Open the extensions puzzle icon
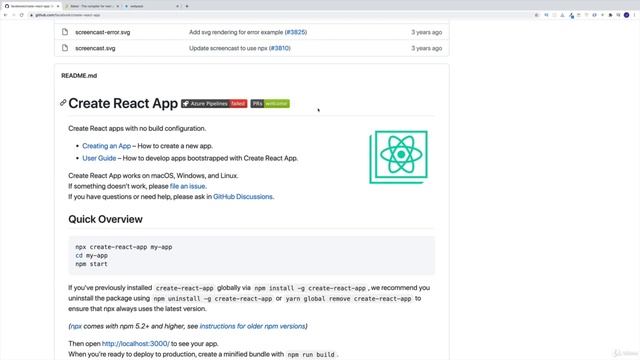The height and width of the screenshot is (360, 640). [611, 15]
